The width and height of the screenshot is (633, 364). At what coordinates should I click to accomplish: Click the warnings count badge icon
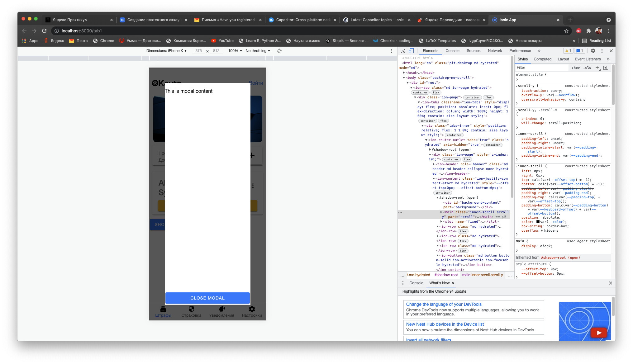tap(568, 51)
